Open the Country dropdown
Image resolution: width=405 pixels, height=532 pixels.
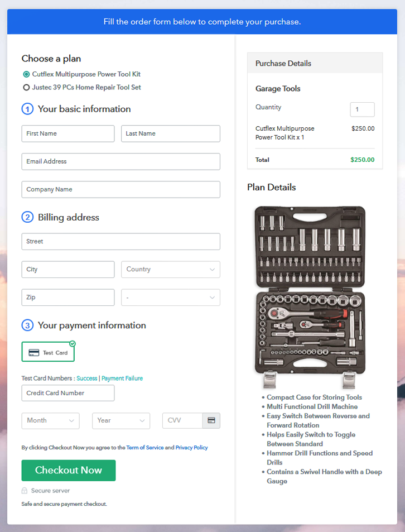pos(171,270)
